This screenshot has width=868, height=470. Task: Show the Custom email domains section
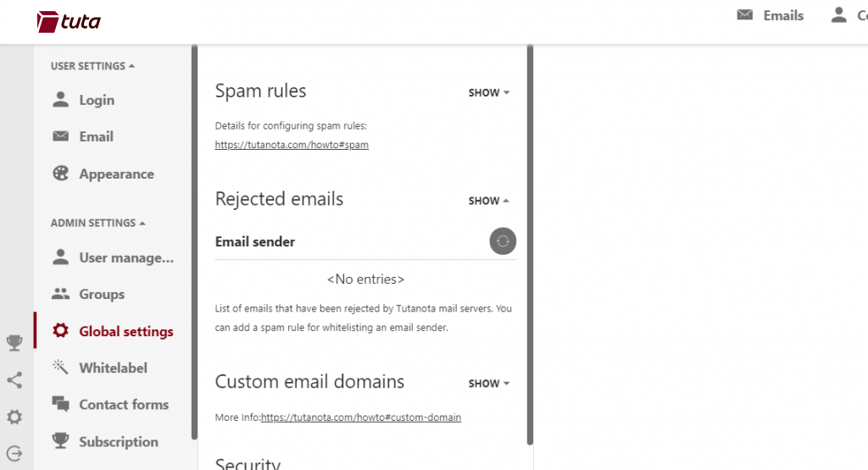pyautogui.click(x=489, y=384)
